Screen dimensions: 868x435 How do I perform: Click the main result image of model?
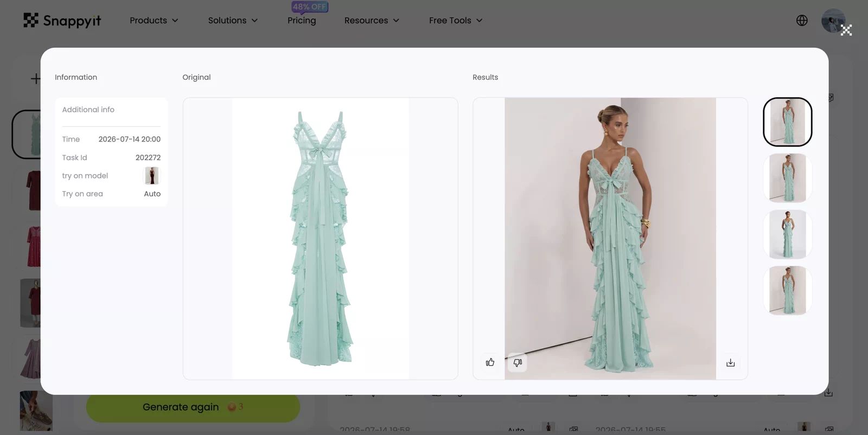click(610, 239)
